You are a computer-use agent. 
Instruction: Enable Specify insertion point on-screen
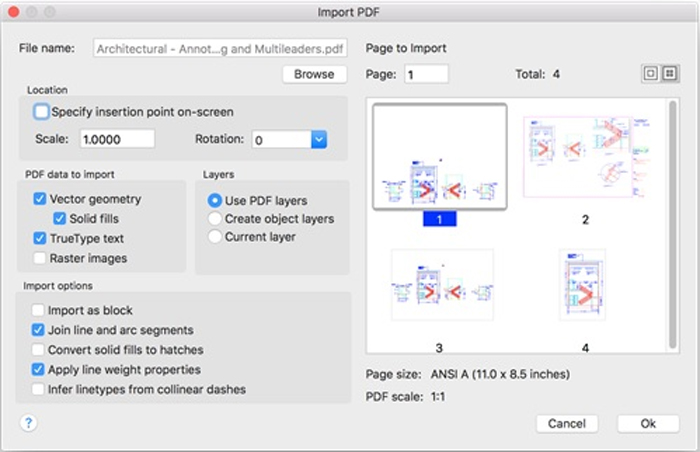(x=41, y=112)
